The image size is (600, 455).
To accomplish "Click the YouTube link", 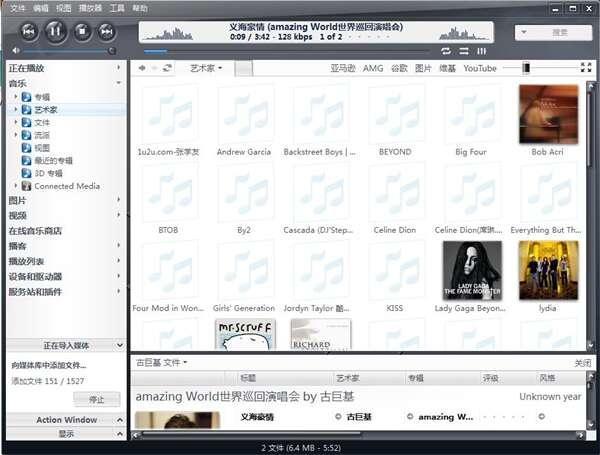I will (480, 68).
